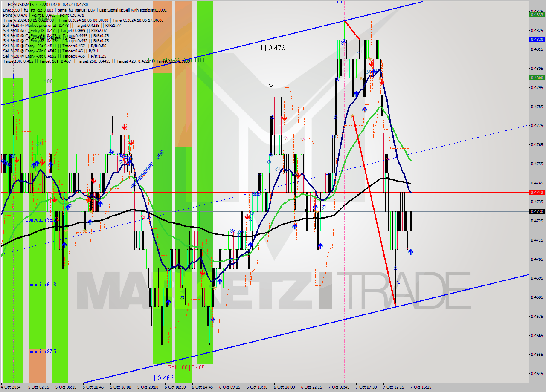
Task: Click the '7 Oct 07:30' time label
Action: 366,387
